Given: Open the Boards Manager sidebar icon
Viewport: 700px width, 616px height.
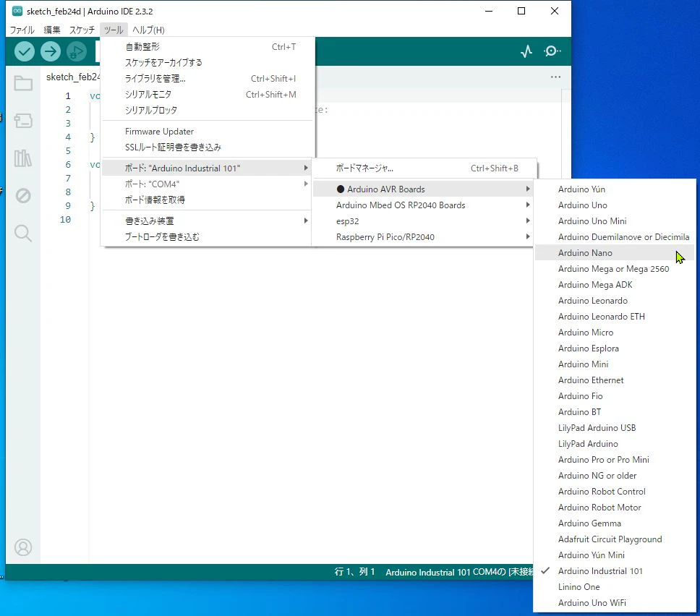Looking at the screenshot, I should pyautogui.click(x=22, y=121).
